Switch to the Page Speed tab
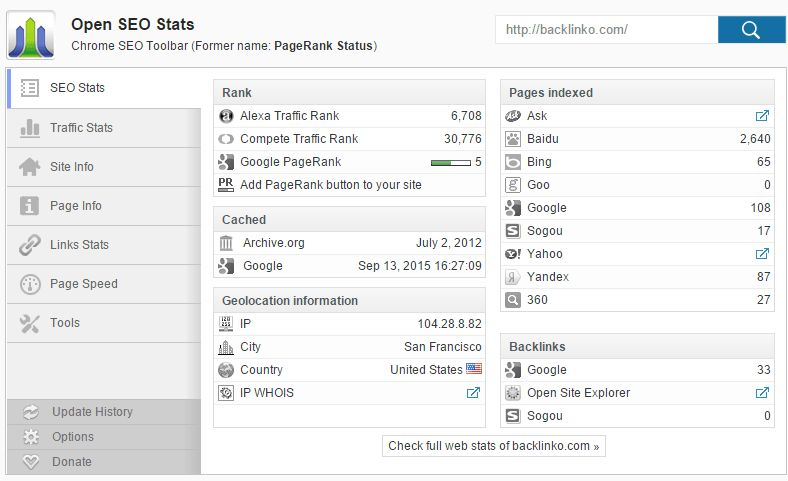The width and height of the screenshot is (788, 481). coord(104,284)
